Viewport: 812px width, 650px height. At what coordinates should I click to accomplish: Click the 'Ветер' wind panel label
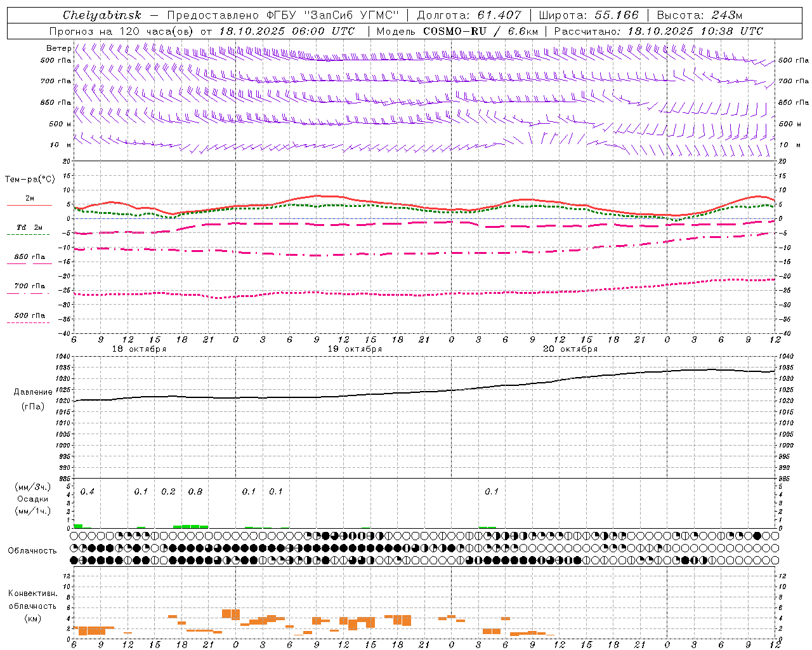pyautogui.click(x=58, y=48)
